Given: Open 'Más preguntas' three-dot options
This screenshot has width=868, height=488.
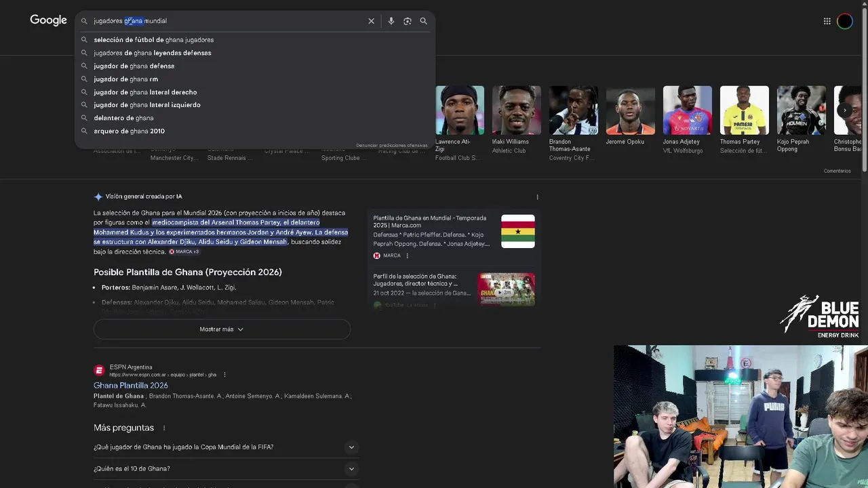Looking at the screenshot, I should click(x=164, y=428).
